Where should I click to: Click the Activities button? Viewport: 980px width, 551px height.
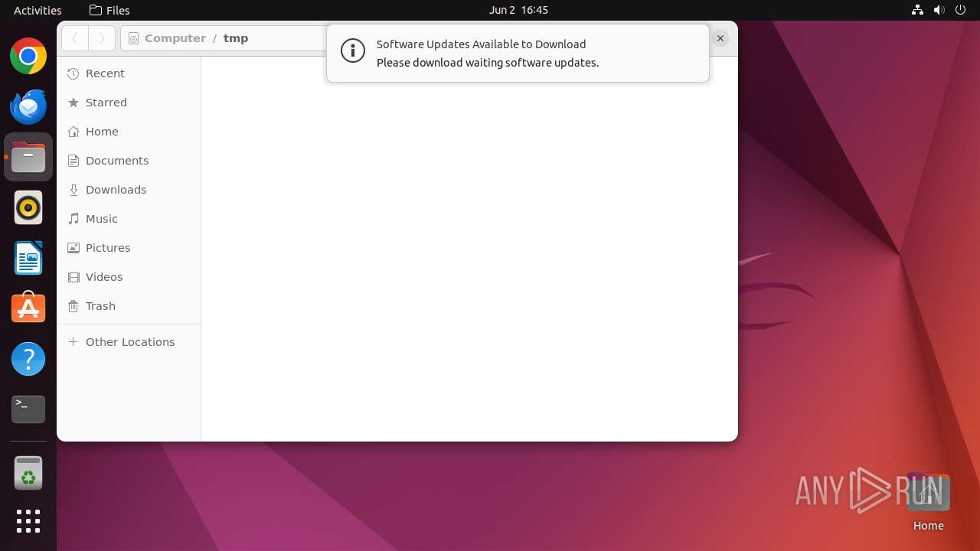point(38,10)
